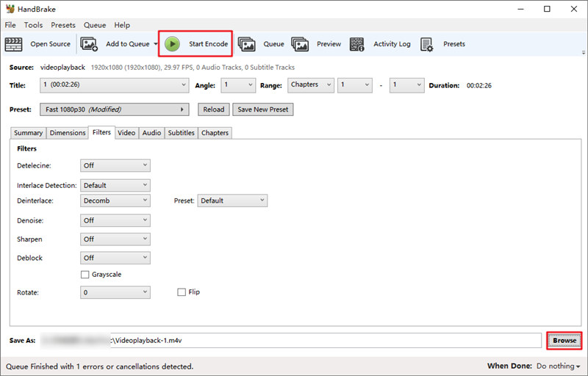Click the Reload button
Screen dimensions: 588x376
pyautogui.click(x=213, y=109)
